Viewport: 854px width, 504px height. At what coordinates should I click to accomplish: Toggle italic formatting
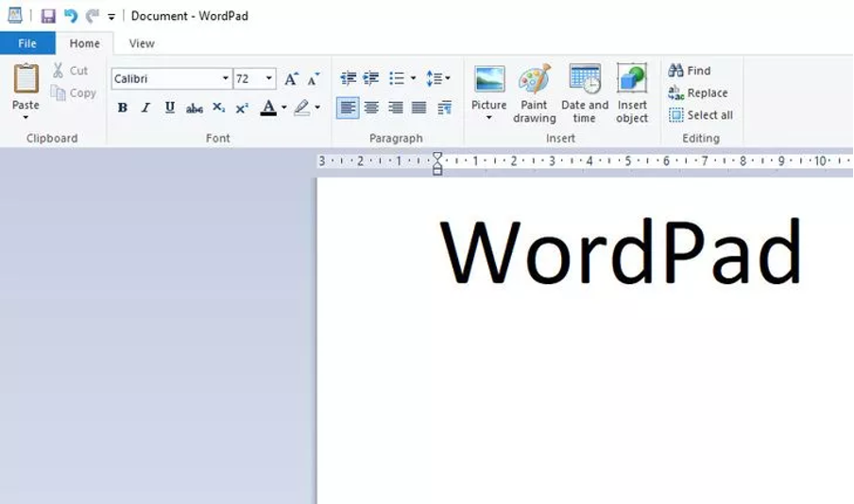(145, 108)
